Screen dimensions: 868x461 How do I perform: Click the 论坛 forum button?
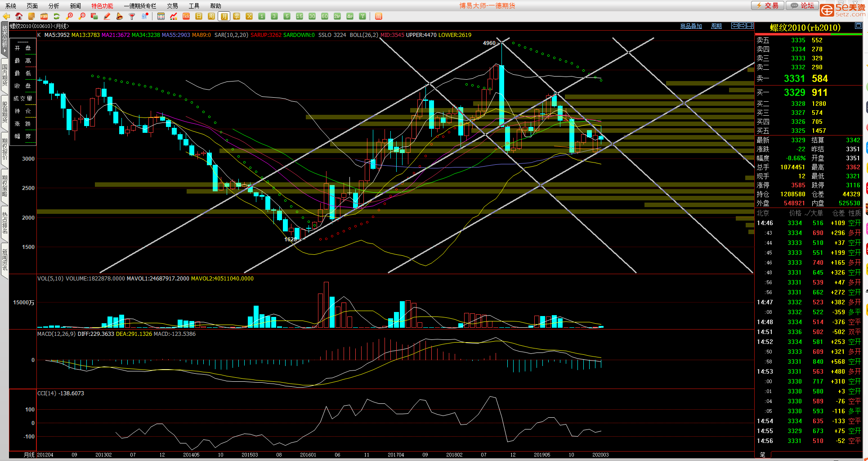tap(803, 5)
